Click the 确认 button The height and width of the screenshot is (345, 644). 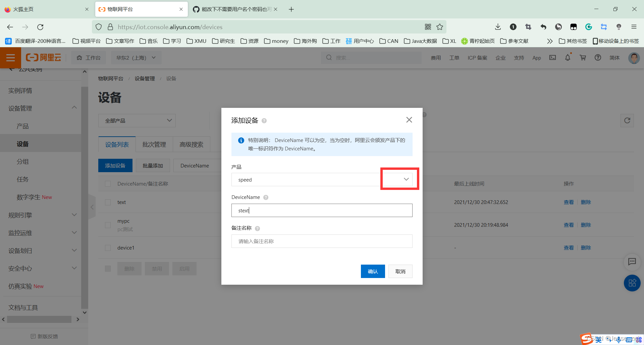point(373,271)
